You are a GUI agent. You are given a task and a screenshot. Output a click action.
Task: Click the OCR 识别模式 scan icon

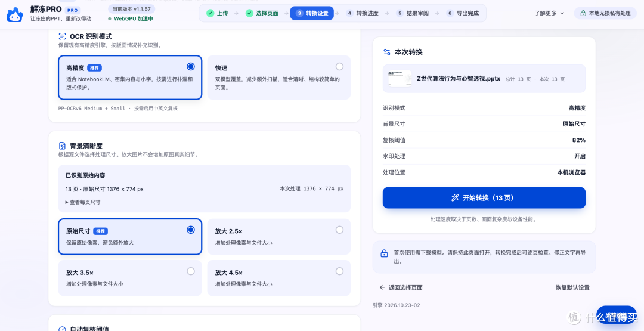pos(62,36)
